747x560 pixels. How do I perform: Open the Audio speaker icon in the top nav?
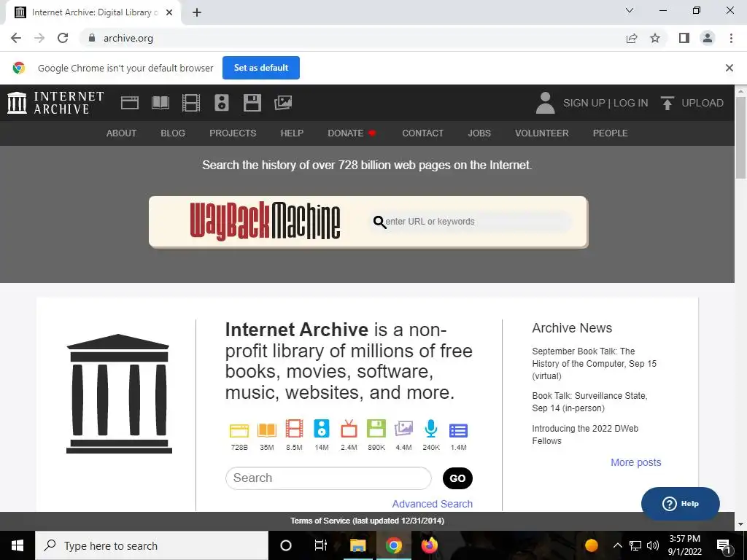pyautogui.click(x=222, y=102)
